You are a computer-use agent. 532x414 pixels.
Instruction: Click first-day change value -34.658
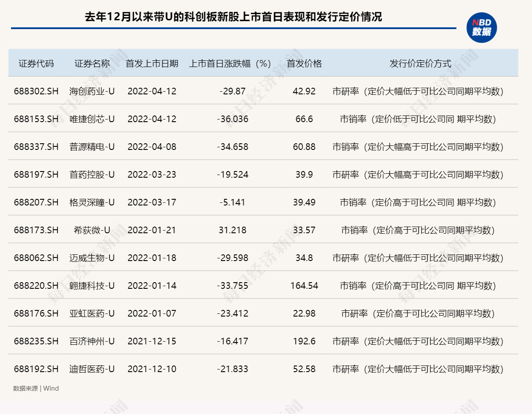pyautogui.click(x=233, y=147)
